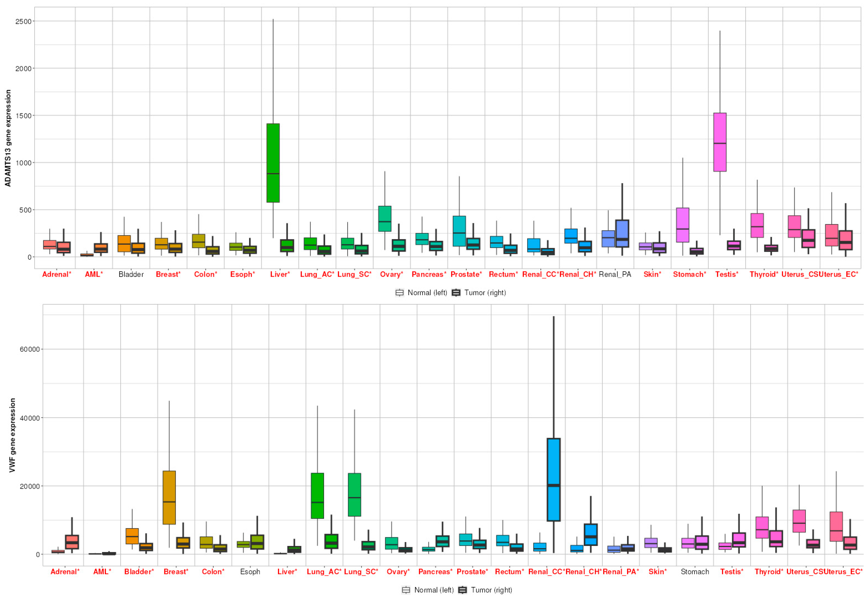Click the 60000 tick on the VWF y-axis
This screenshot has height=598, width=868.
tap(29, 349)
